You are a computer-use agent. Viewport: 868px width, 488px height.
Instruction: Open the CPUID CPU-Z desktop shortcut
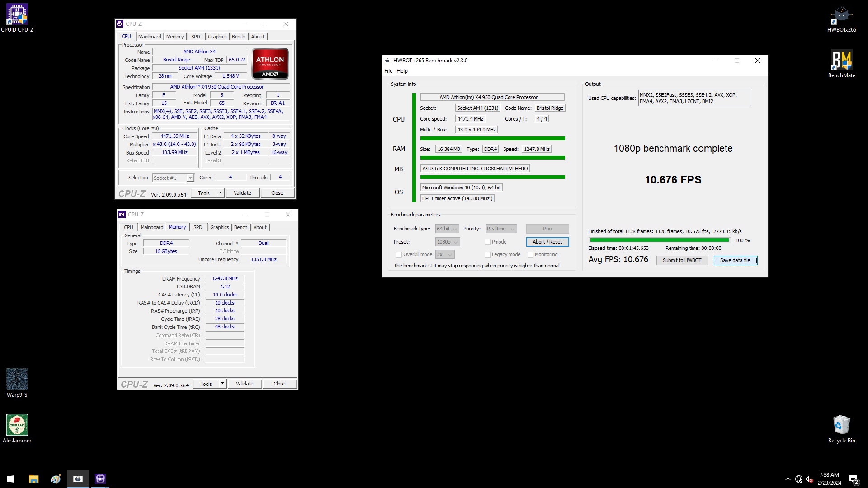17,18
